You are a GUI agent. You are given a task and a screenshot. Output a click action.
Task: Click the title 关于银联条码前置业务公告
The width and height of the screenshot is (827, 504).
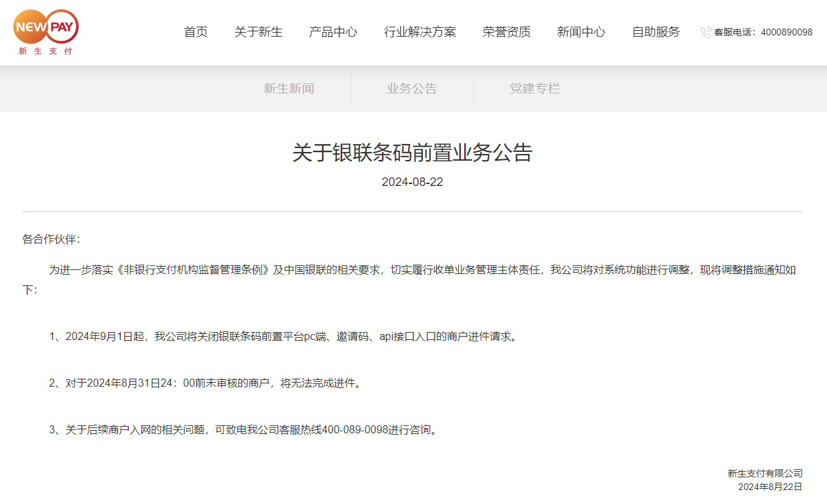(x=413, y=153)
